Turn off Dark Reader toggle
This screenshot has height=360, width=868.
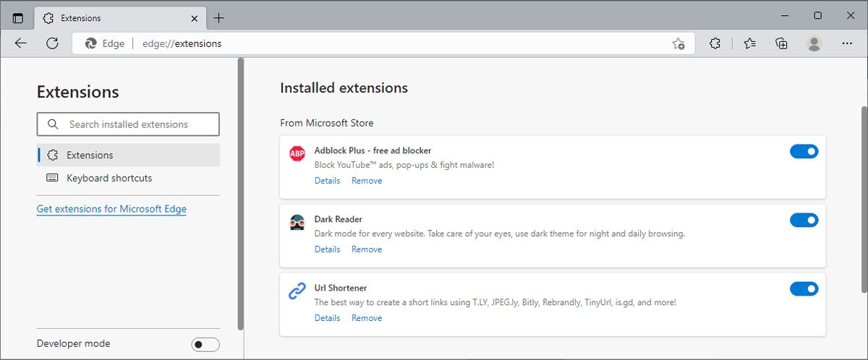804,220
